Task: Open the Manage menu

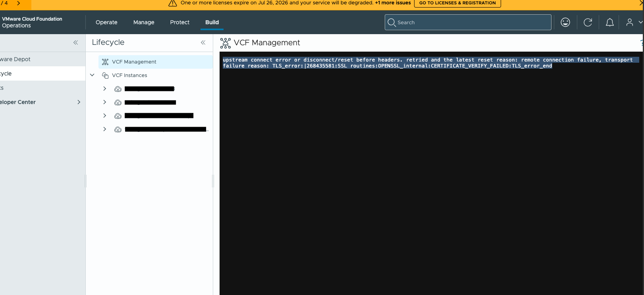Action: point(144,22)
